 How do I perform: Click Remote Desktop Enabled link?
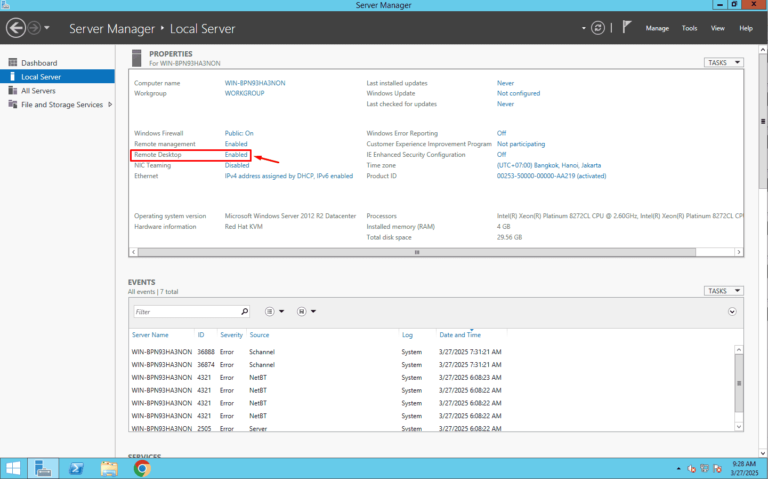click(x=236, y=155)
